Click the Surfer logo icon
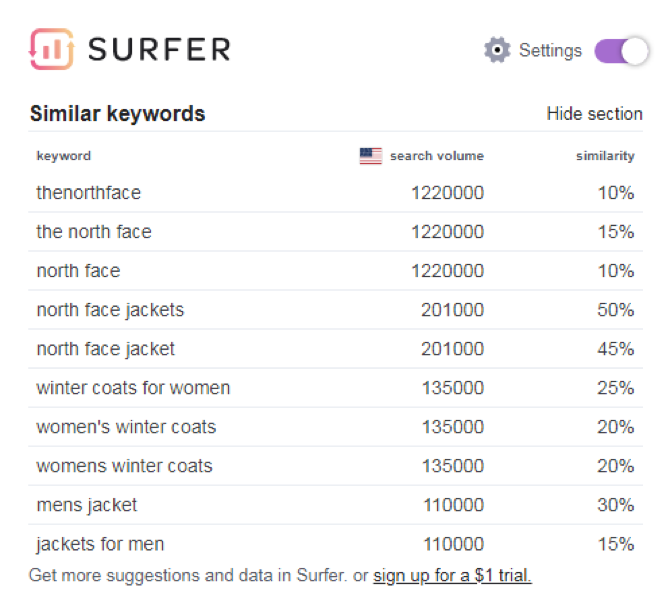This screenshot has width=668, height=610. point(52,49)
